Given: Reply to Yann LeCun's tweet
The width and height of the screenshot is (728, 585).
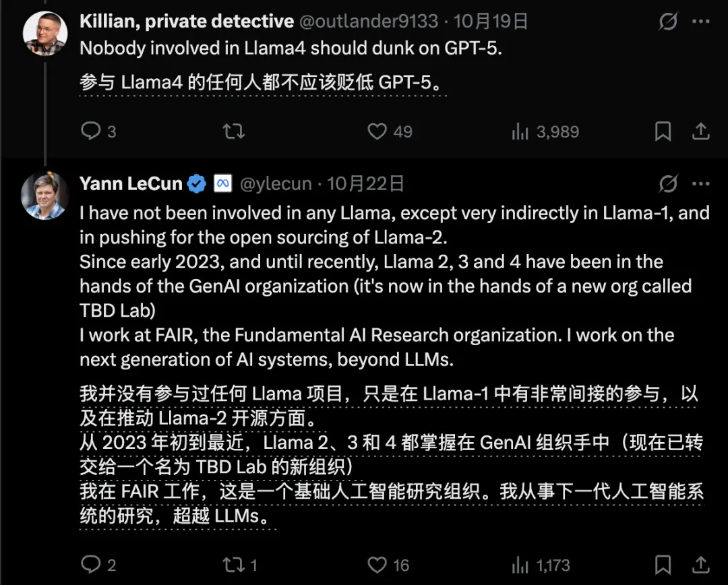Looking at the screenshot, I should coord(90,565).
